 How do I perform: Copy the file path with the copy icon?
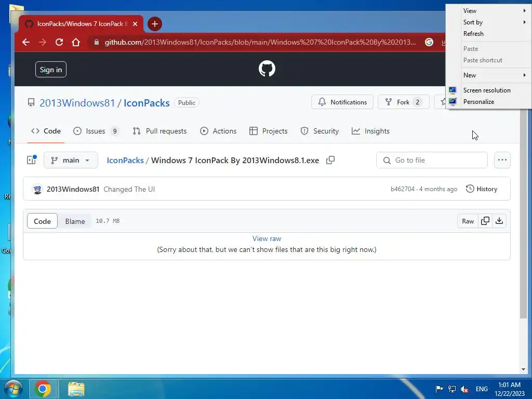330,160
